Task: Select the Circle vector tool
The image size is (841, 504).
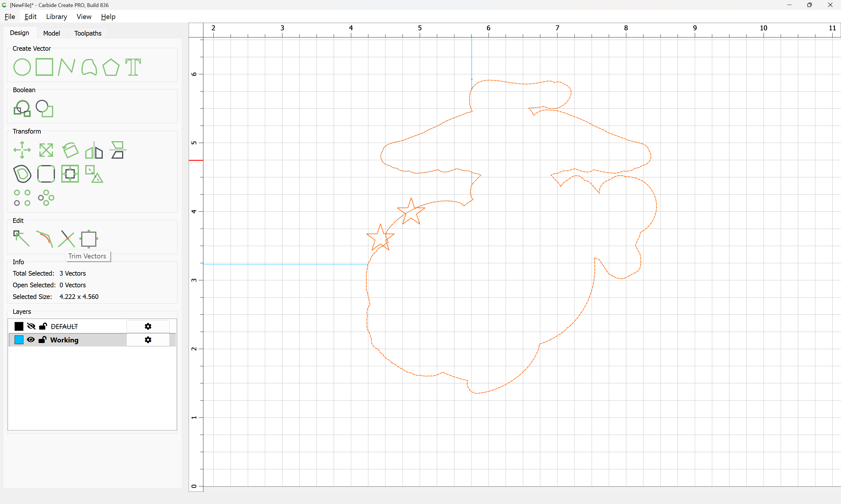Action: [x=22, y=67]
